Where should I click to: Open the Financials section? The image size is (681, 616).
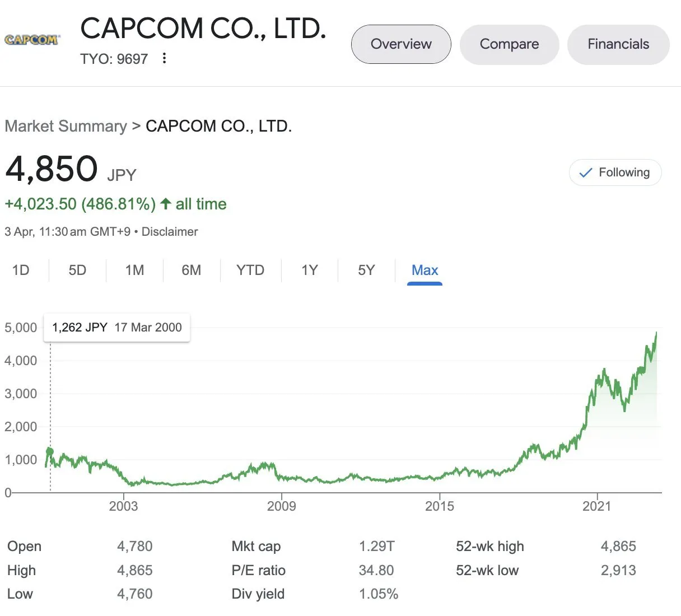(x=618, y=44)
